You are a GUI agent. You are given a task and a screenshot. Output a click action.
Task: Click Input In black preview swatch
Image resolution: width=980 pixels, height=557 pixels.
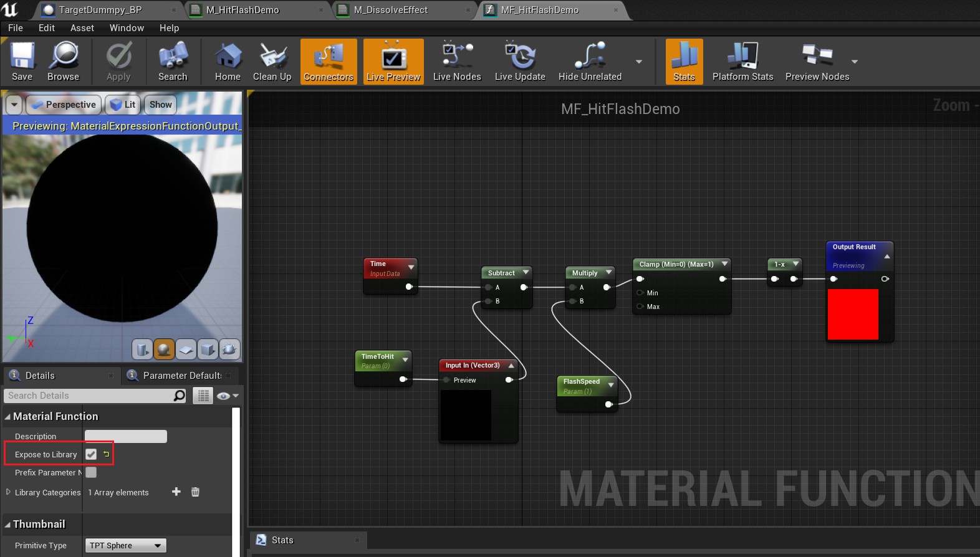tap(466, 415)
